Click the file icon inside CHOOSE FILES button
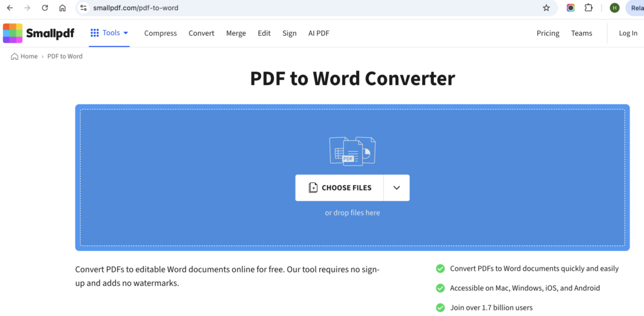This screenshot has height=316, width=644. point(313,188)
